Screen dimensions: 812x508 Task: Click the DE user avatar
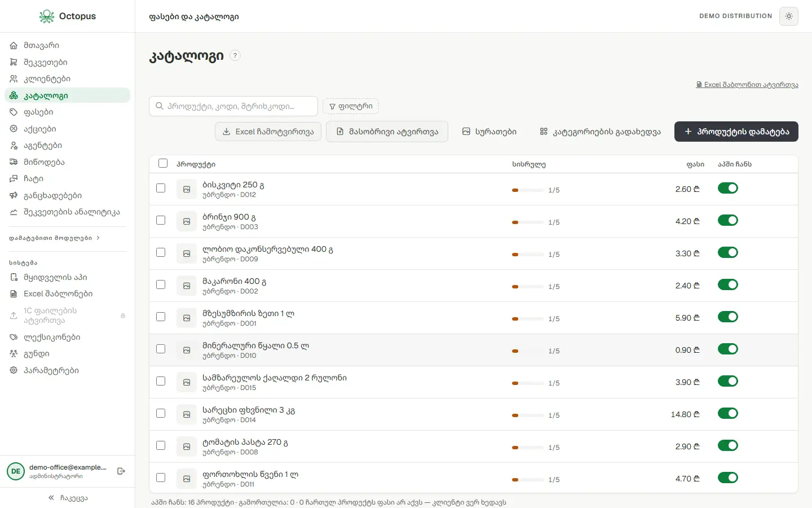pyautogui.click(x=16, y=471)
